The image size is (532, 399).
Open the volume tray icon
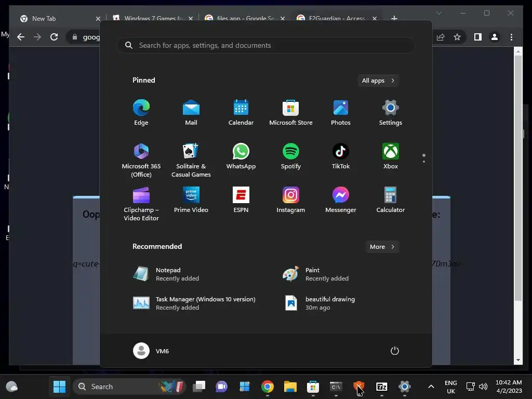click(483, 387)
